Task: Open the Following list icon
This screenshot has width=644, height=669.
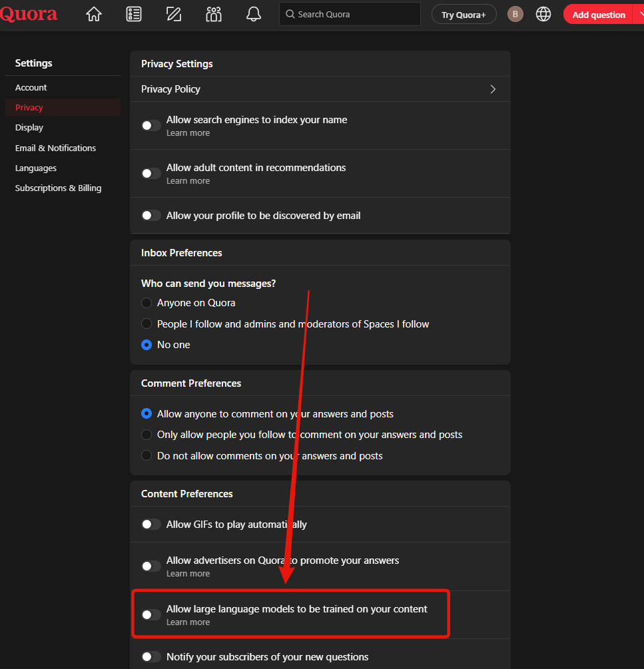Action: coord(134,14)
